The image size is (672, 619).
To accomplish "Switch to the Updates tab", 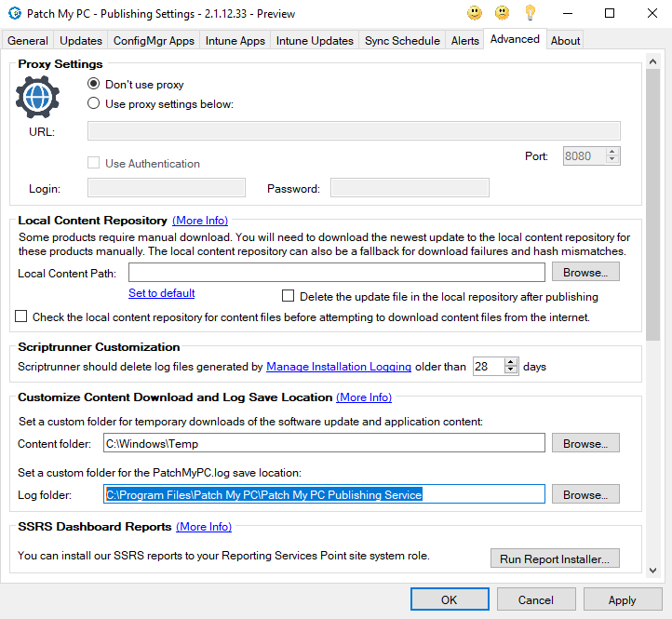I will coord(81,41).
